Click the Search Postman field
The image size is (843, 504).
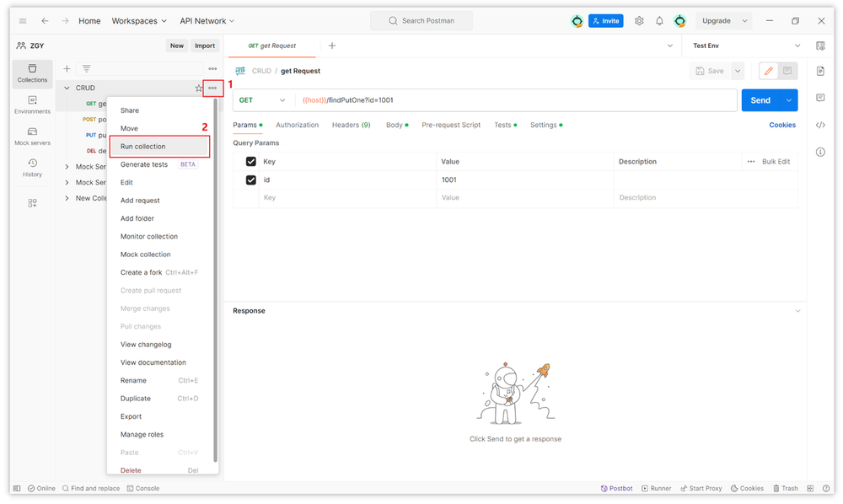[421, 21]
